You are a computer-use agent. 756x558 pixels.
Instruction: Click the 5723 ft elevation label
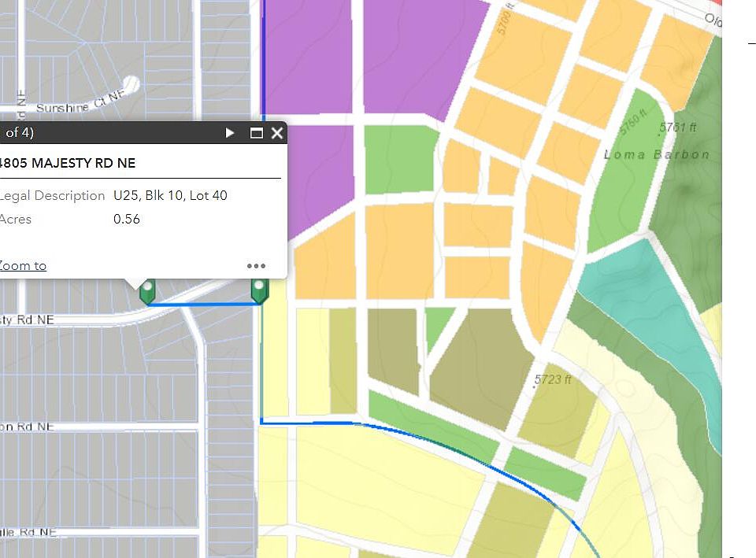[552, 379]
